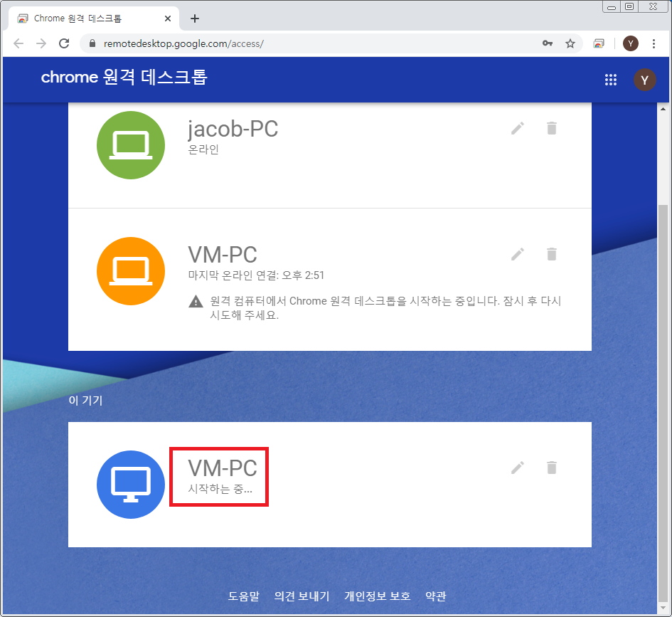Open the 개인정보 보호 footer link

tap(377, 596)
